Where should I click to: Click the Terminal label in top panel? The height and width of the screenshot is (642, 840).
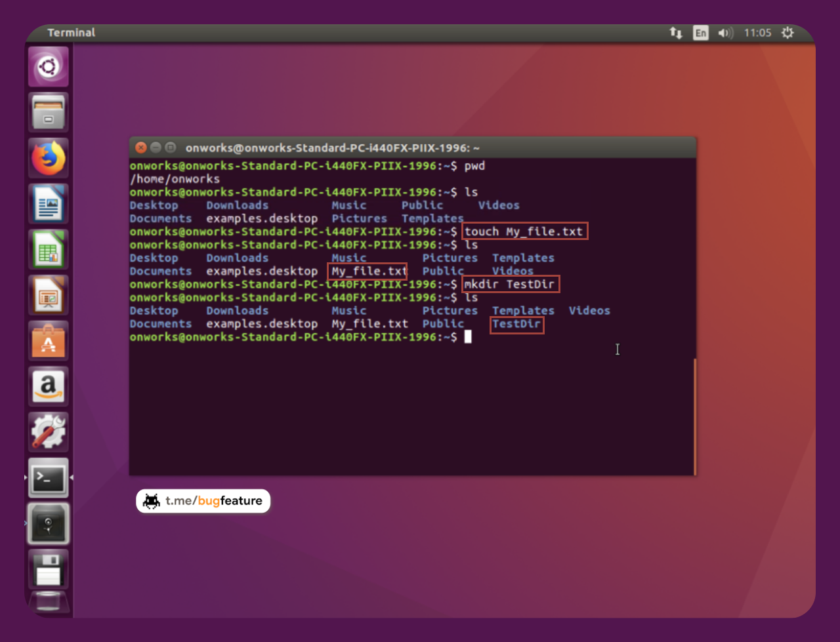(71, 33)
